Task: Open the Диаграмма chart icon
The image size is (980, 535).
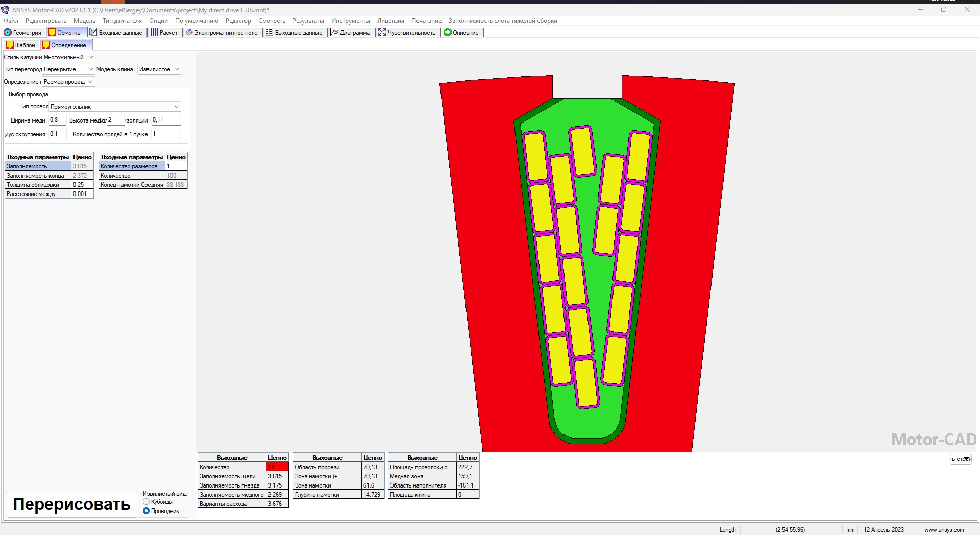Action: coord(334,33)
